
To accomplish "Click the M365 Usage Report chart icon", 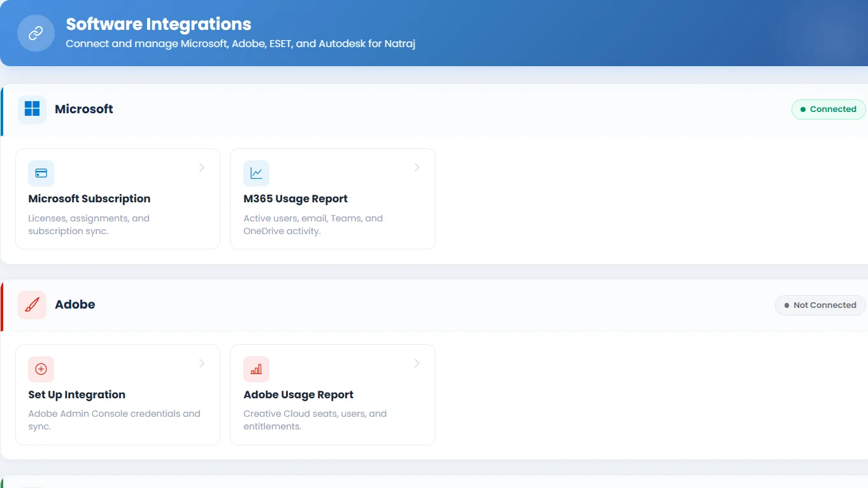I will [x=256, y=173].
